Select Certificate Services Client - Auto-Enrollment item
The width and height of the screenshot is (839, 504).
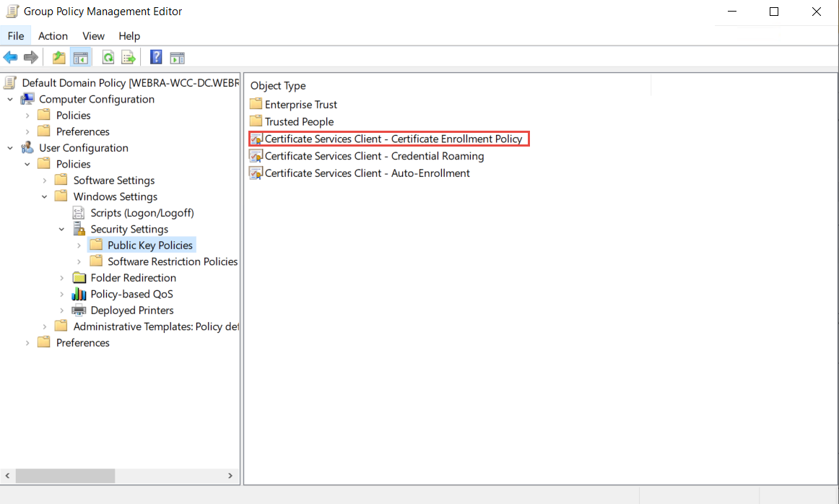[367, 173]
